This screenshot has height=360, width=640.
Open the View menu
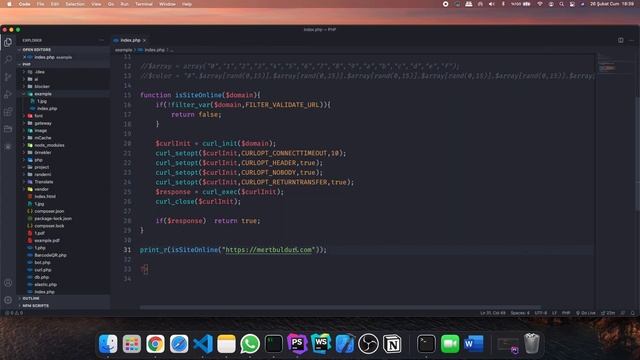[x=96, y=4]
